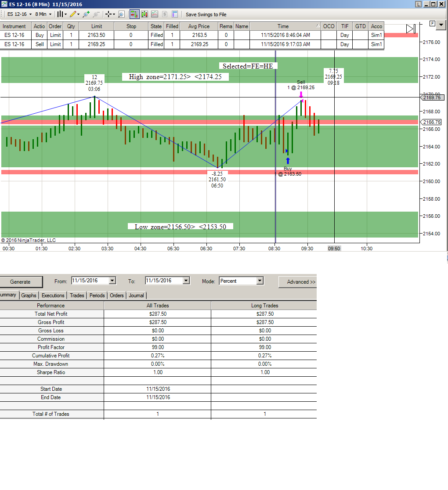Screen dimensions: 448x490
Task: Open the crosshair cursor type dropdown
Action: point(110,14)
